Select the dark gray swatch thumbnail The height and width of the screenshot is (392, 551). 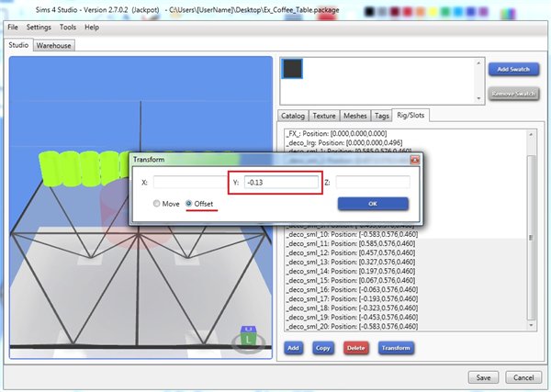click(293, 70)
